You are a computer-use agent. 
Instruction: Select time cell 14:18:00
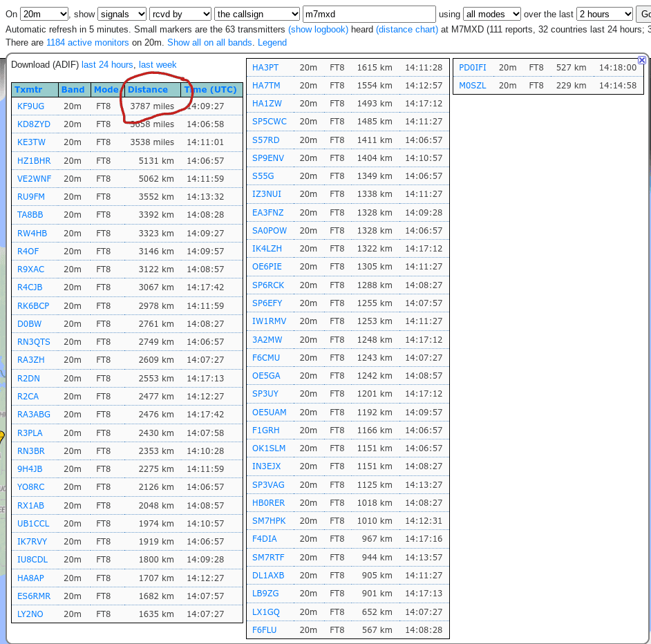click(617, 68)
